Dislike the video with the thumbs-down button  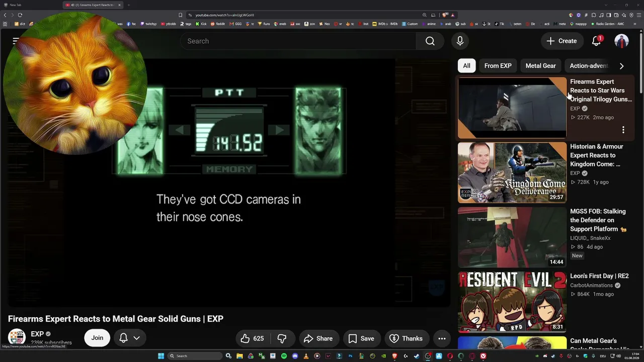pyautogui.click(x=282, y=338)
